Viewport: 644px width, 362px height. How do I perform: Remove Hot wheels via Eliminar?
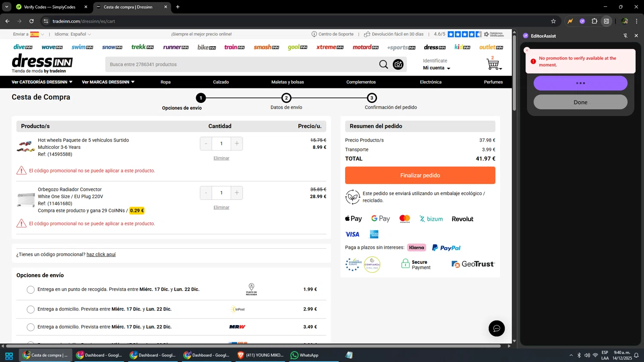pyautogui.click(x=222, y=158)
